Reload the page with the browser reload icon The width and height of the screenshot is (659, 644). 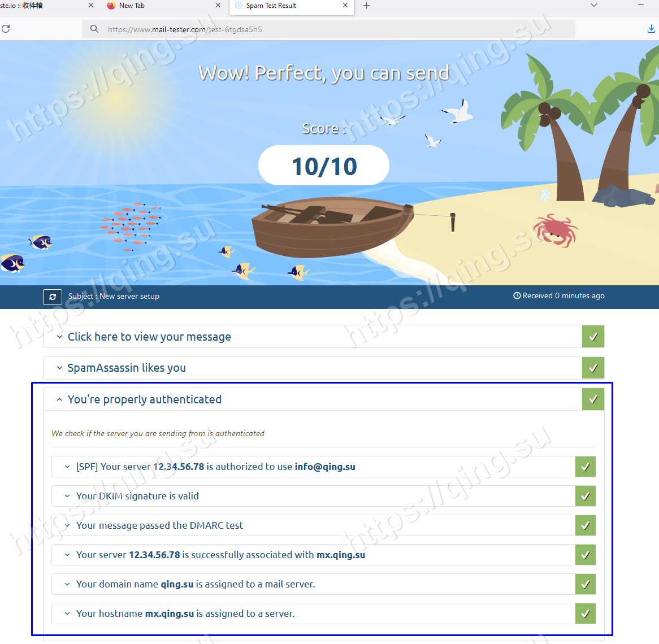click(x=6, y=29)
